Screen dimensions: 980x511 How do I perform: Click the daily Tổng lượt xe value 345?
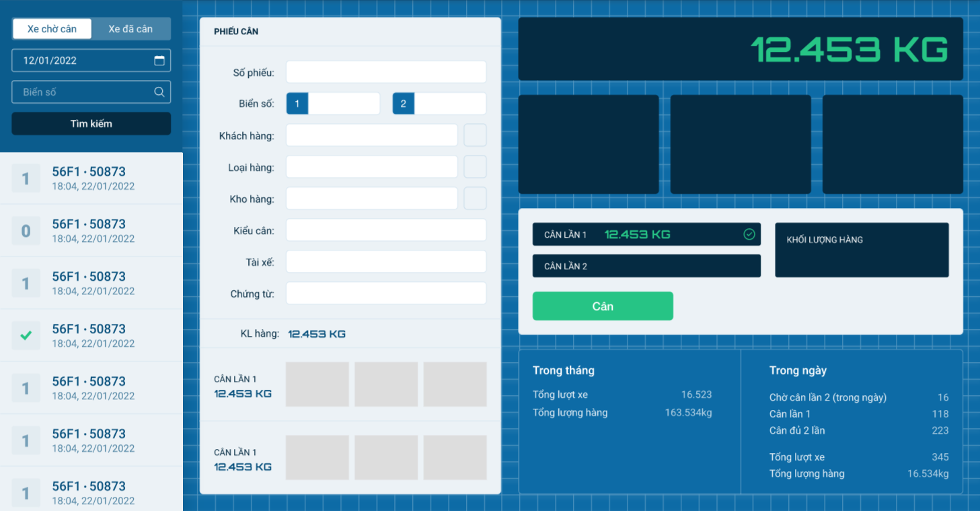[x=940, y=457]
